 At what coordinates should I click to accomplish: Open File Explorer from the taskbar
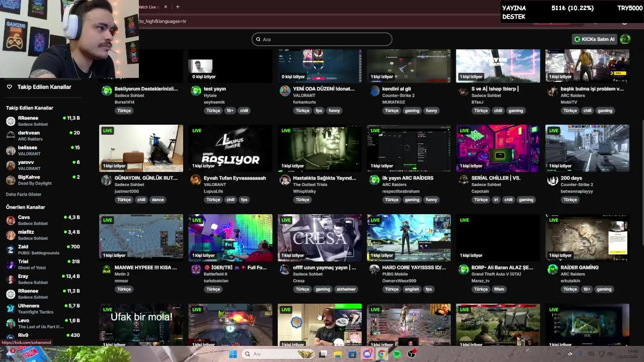point(338,354)
